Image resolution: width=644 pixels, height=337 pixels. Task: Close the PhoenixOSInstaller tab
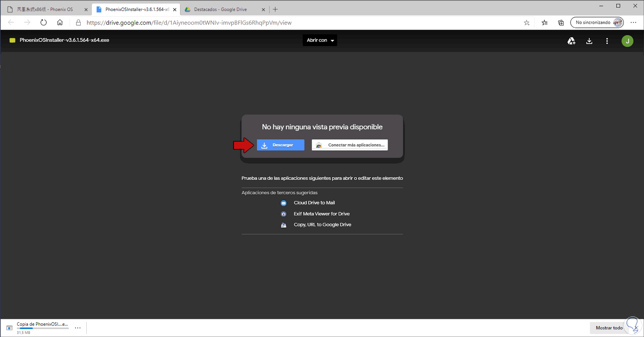point(174,9)
